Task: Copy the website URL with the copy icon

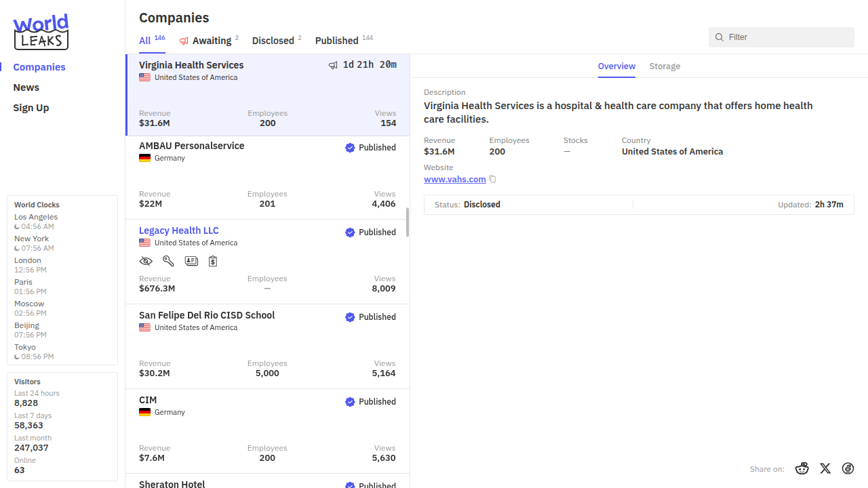Action: click(x=493, y=180)
